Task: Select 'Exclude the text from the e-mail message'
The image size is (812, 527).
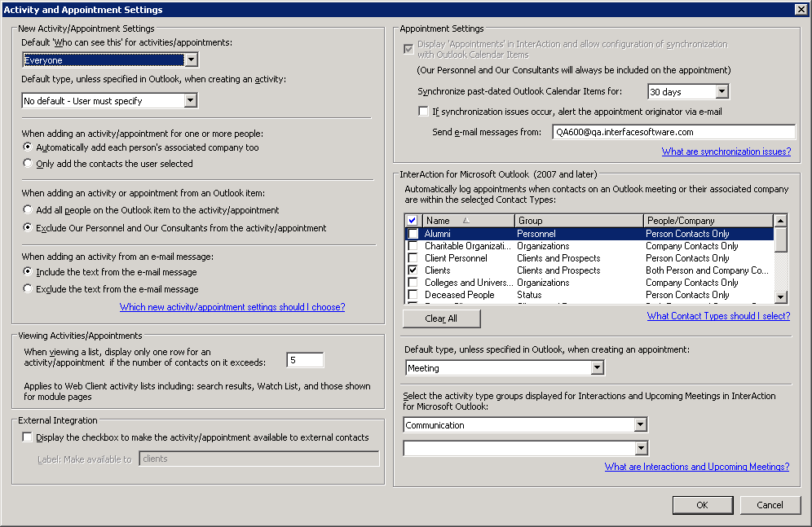Action: (x=26, y=288)
